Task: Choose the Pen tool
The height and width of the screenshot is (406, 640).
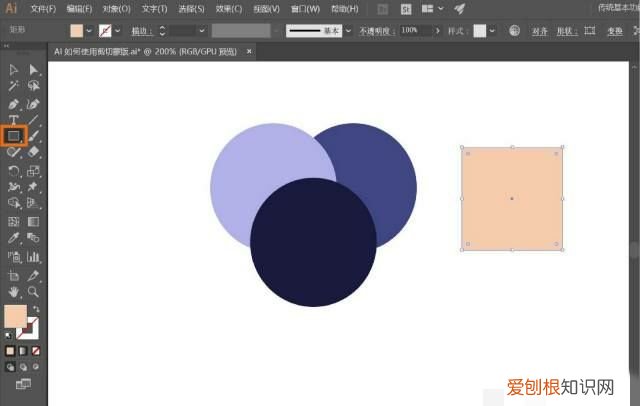Action: (x=14, y=104)
